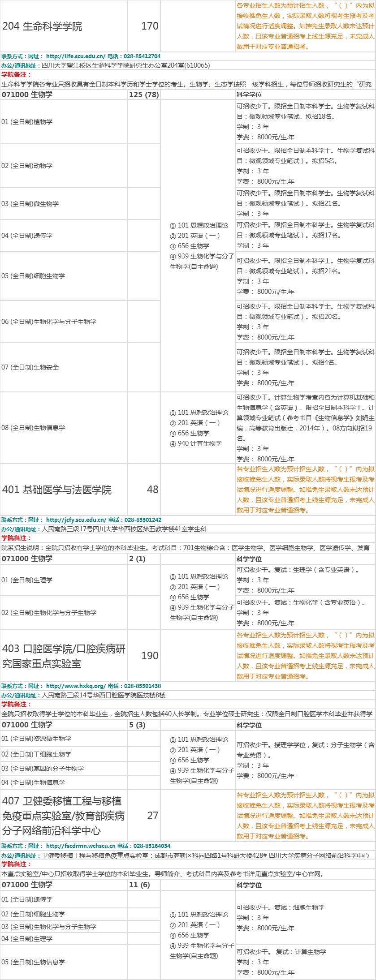
Task: Select the 02 (全日制)动物学 direction
Action: click(x=27, y=166)
